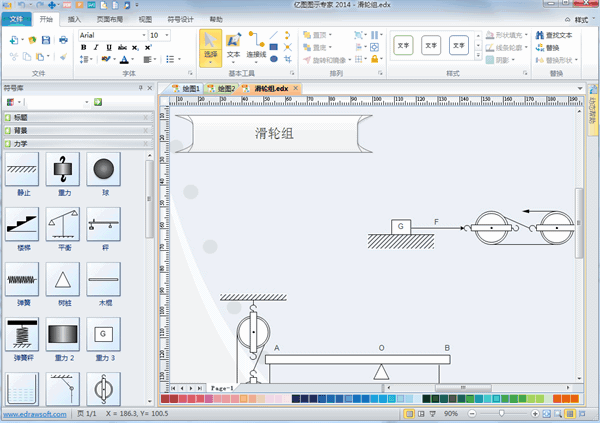Toggle superscript formatting
The height and width of the screenshot is (423, 600).
148,47
